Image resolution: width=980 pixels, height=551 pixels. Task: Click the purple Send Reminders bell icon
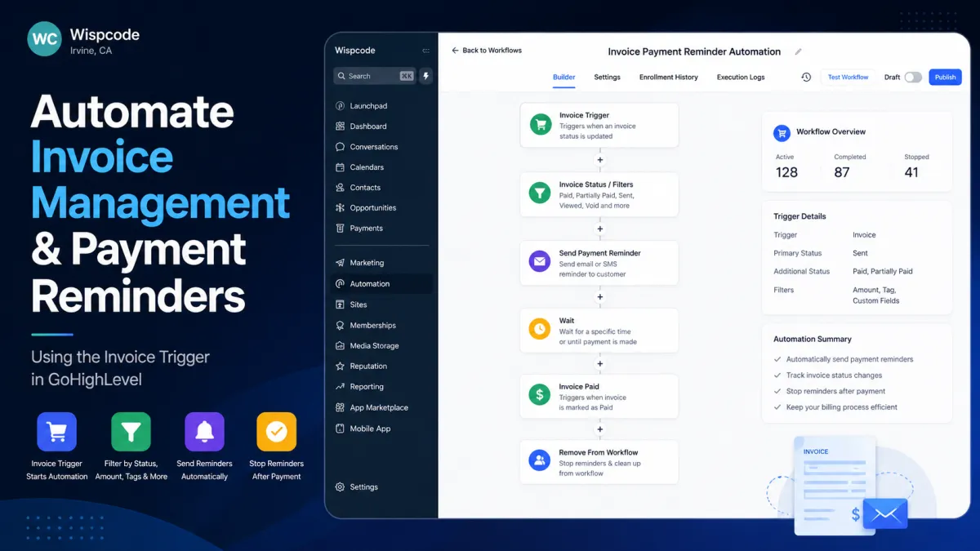click(204, 433)
